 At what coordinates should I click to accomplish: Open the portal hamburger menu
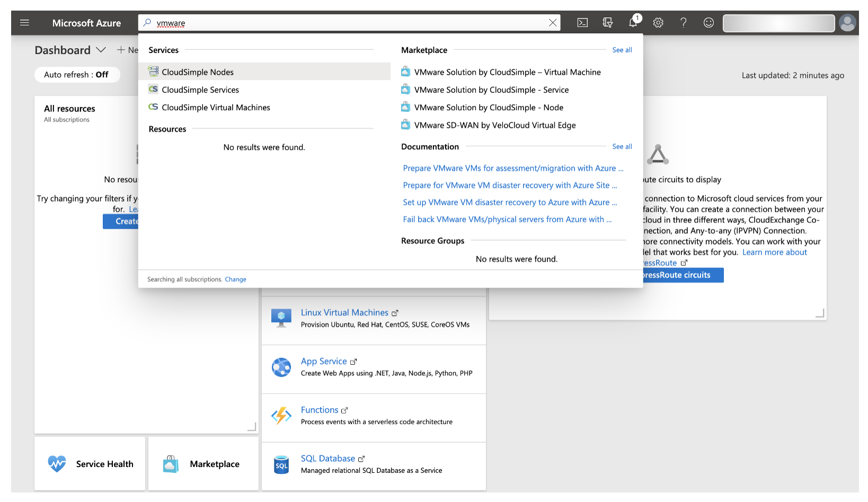(x=24, y=23)
